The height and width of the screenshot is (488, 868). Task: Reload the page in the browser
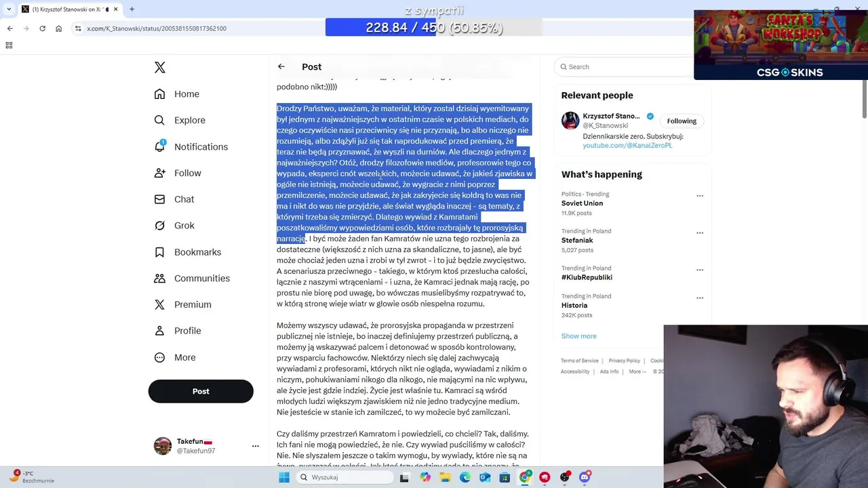(42, 28)
